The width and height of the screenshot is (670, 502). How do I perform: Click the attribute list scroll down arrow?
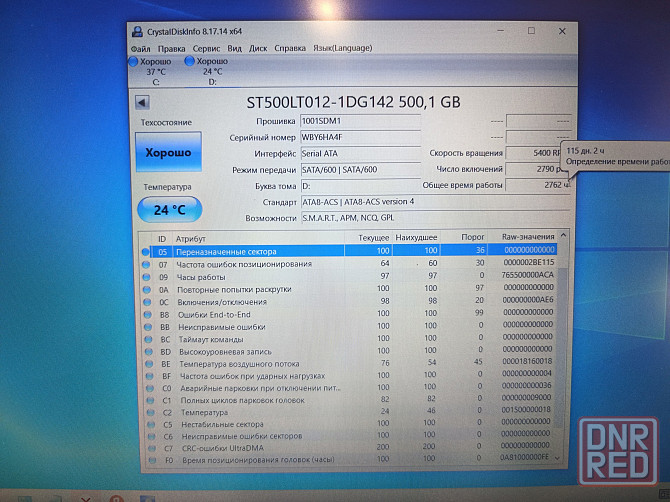(557, 458)
